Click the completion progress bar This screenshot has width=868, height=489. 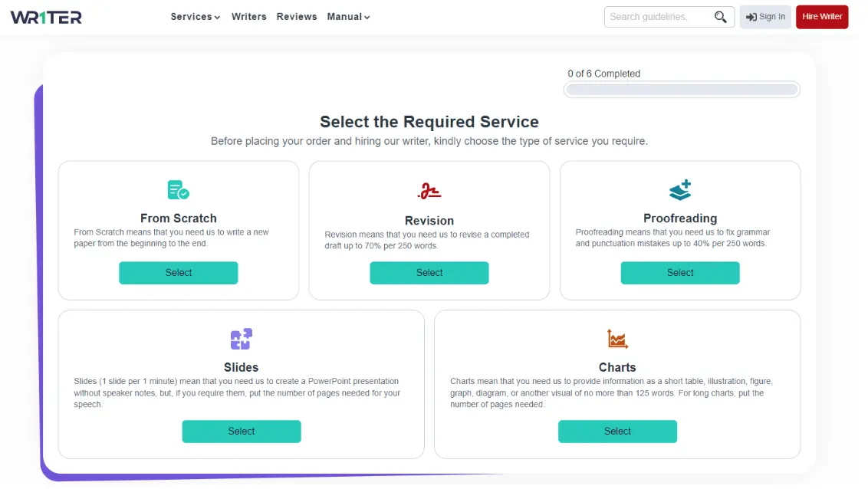(682, 90)
